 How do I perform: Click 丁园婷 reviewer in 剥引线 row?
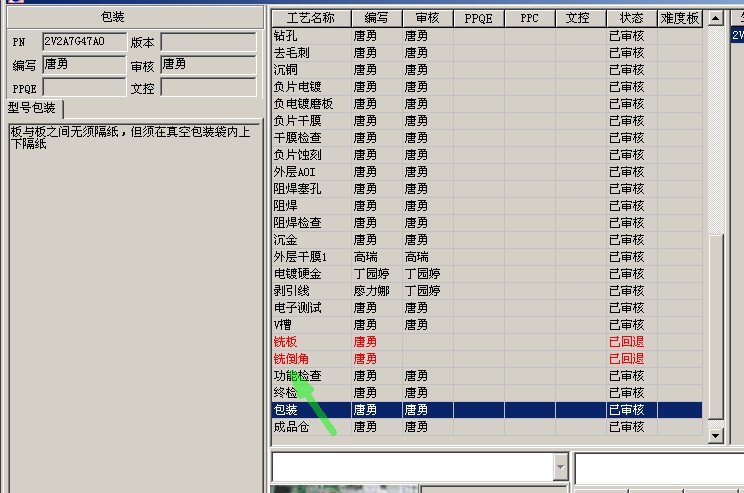click(422, 291)
